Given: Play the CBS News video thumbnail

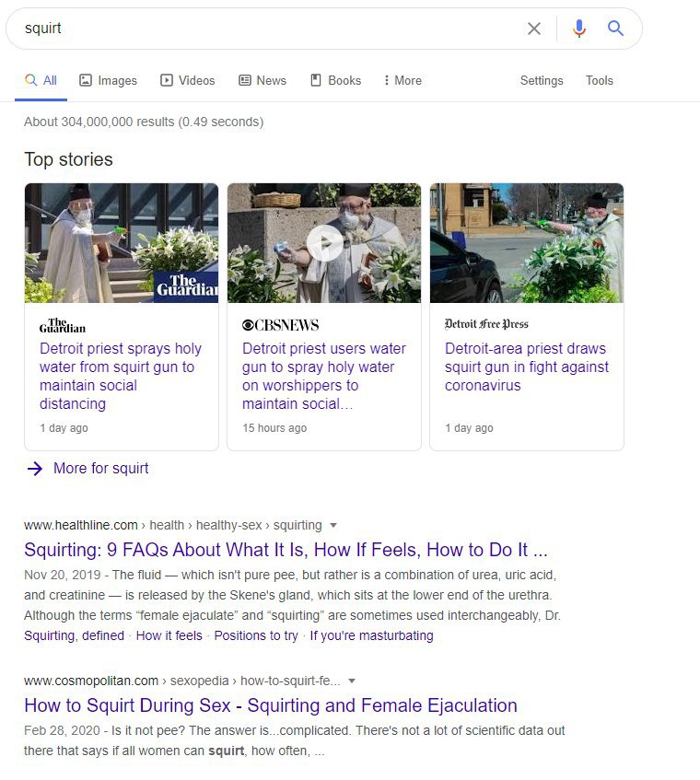Looking at the screenshot, I should coord(324,243).
